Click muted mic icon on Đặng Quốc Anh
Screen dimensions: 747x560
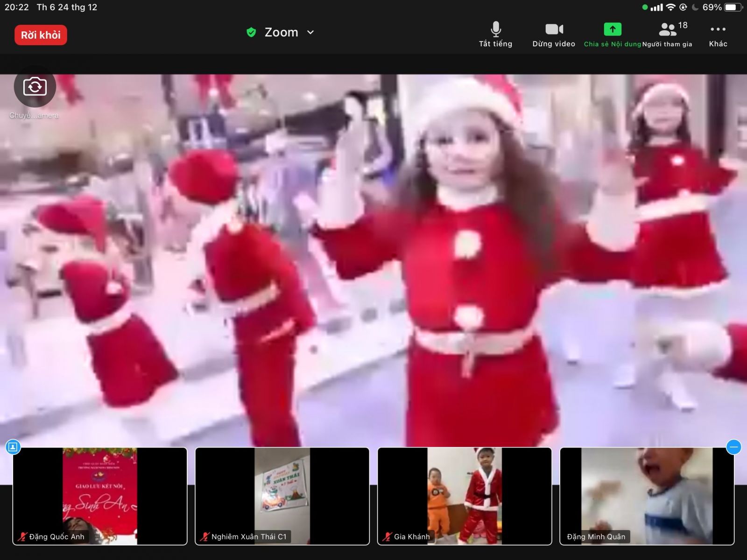click(22, 537)
